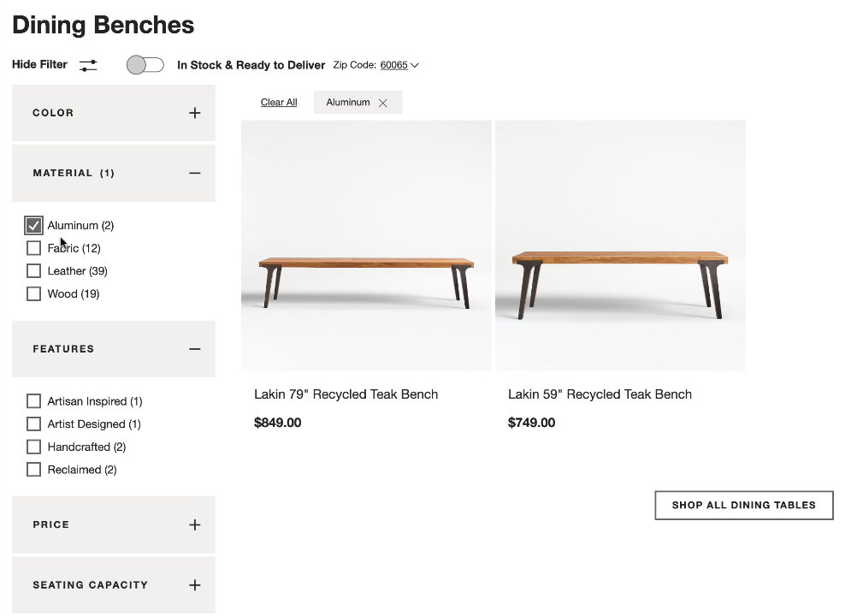
Task: Check the Handcrafted feature filter
Action: (x=33, y=447)
